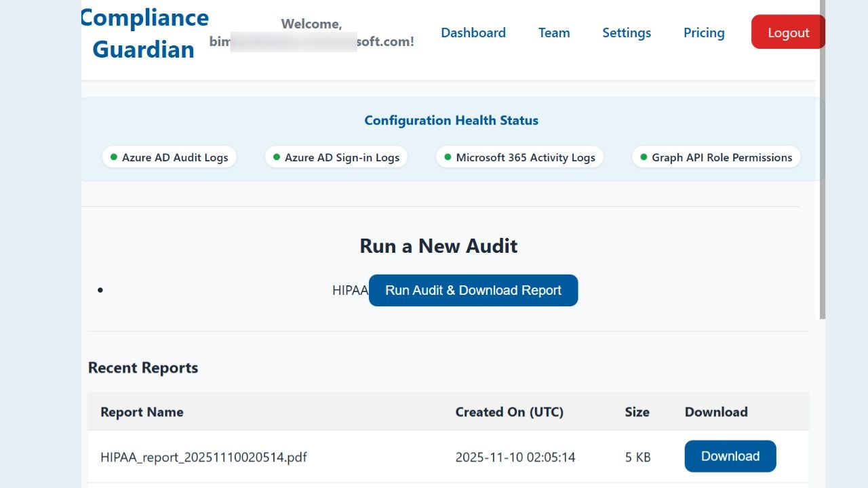Click the Microsoft 365 Activity Logs status pill
The image size is (868, 488).
[519, 157]
